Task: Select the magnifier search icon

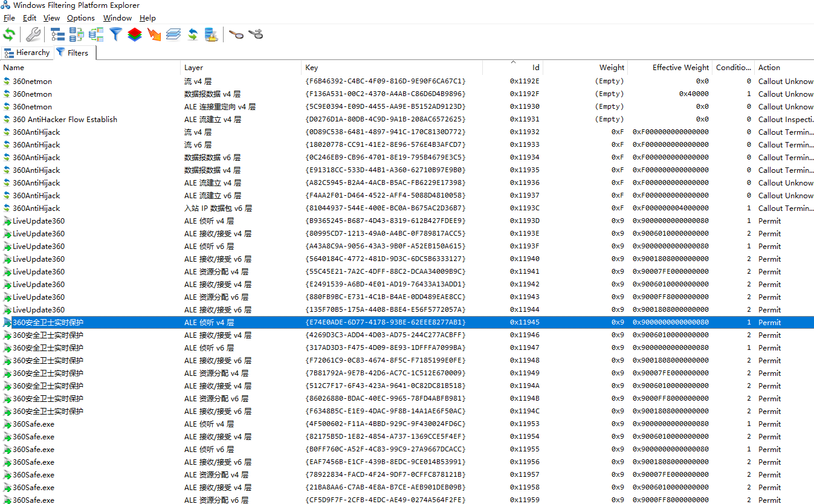Action: 236,34
